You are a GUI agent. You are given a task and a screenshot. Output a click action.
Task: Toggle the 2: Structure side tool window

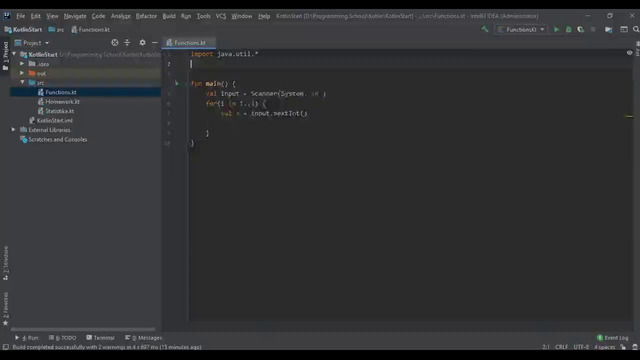click(x=5, y=262)
